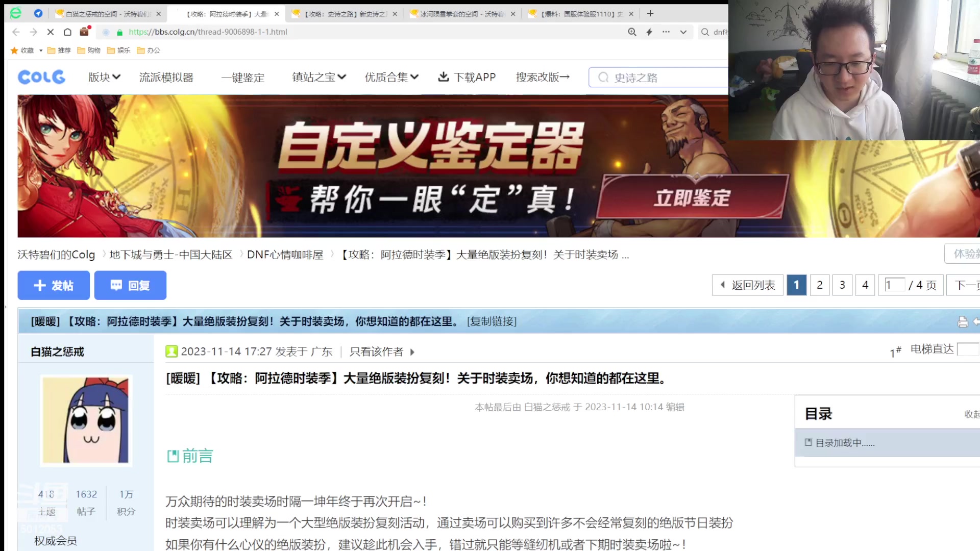Click the search magnifier beside dnf field
Screen dimensions: 980x551
tap(705, 32)
